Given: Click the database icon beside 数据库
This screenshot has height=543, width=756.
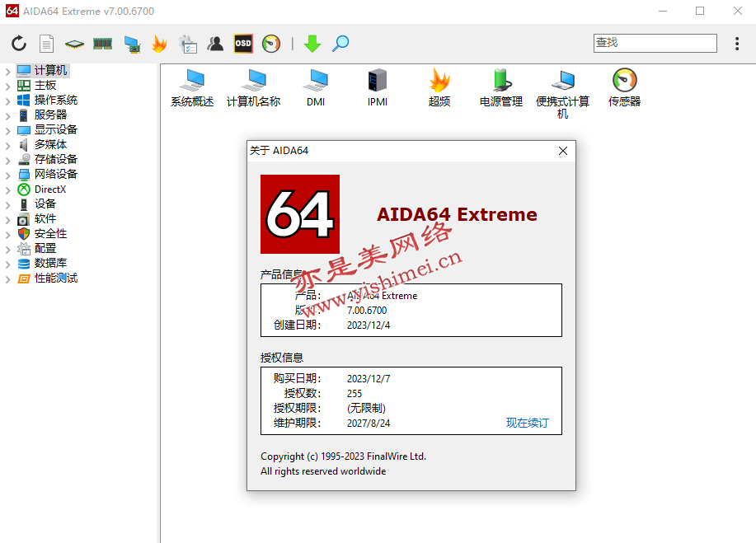Looking at the screenshot, I should click(24, 264).
